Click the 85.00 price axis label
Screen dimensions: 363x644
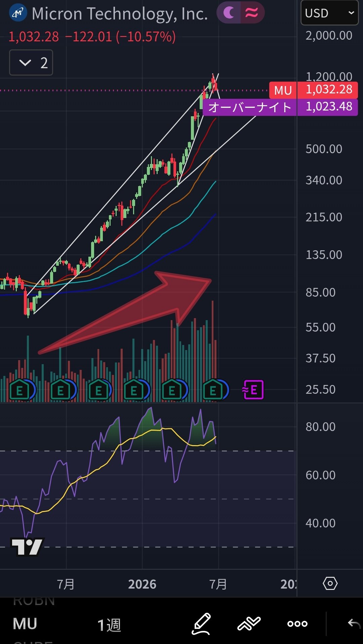[320, 292]
